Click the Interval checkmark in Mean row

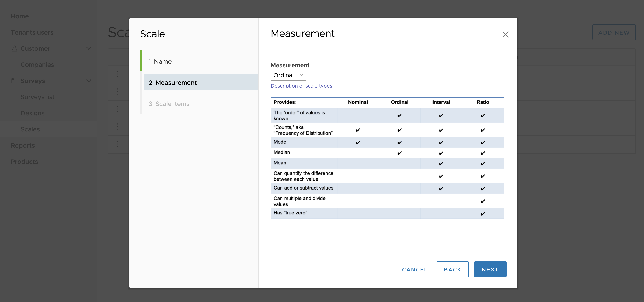tap(441, 164)
